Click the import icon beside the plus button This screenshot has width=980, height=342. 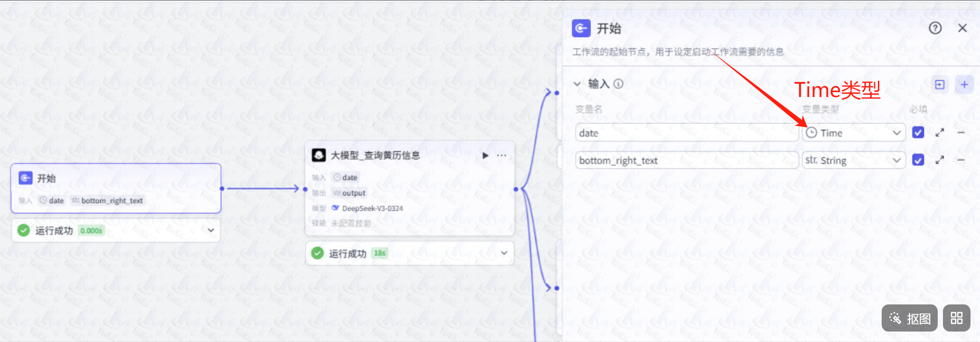pyautogui.click(x=940, y=85)
